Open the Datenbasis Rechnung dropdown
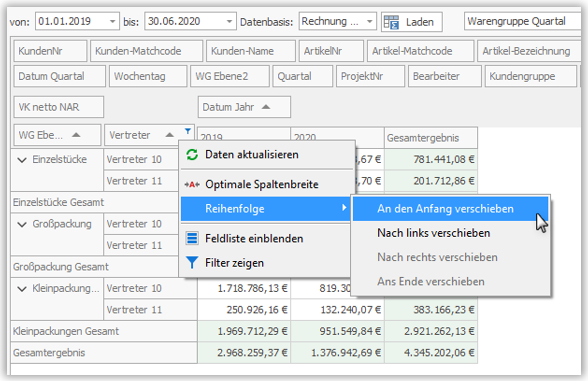This screenshot has height=381, width=588. pyautogui.click(x=369, y=21)
